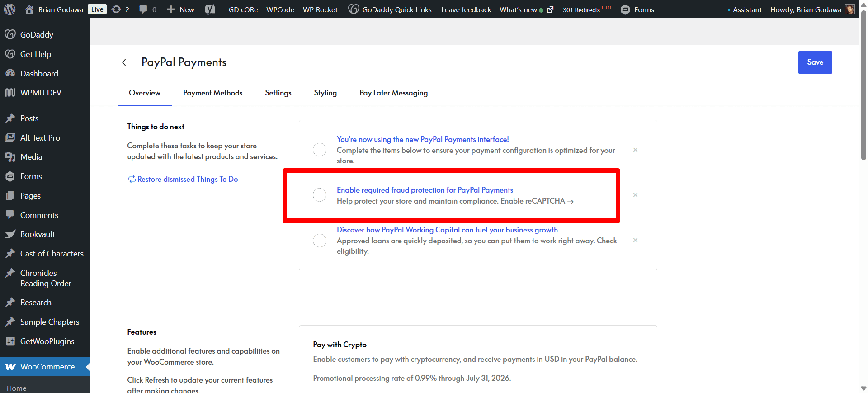The width and height of the screenshot is (868, 393).
Task: Click the Dashboard gauge icon
Action: [x=10, y=73]
